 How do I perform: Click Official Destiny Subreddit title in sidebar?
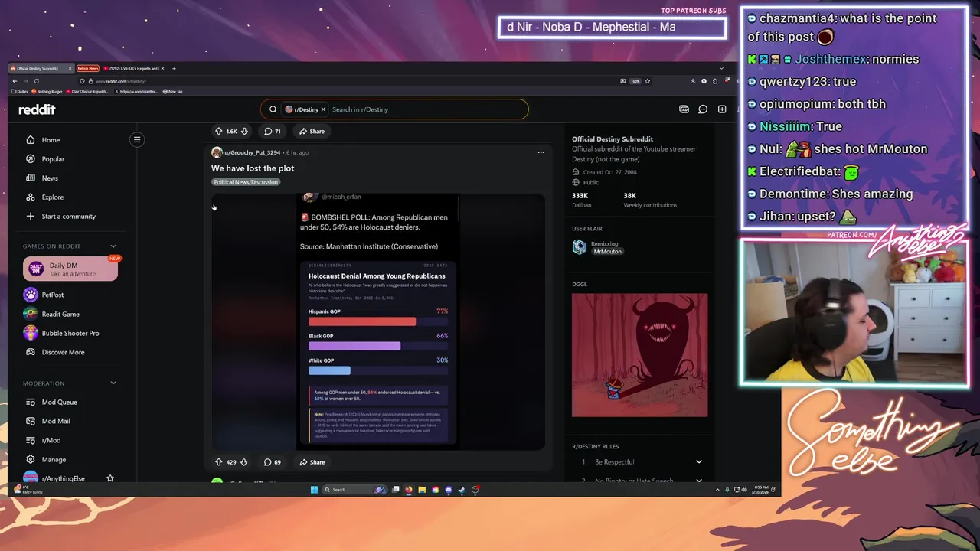pos(612,139)
